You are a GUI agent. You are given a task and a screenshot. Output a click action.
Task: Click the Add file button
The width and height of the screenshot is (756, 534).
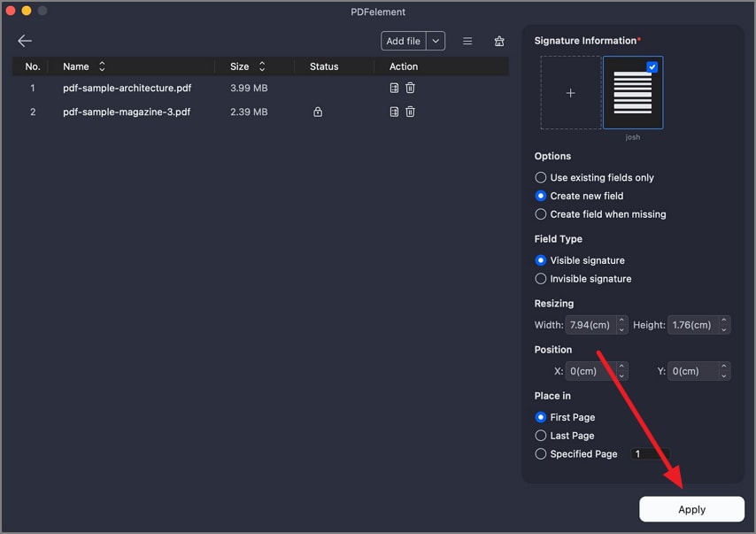click(x=403, y=41)
